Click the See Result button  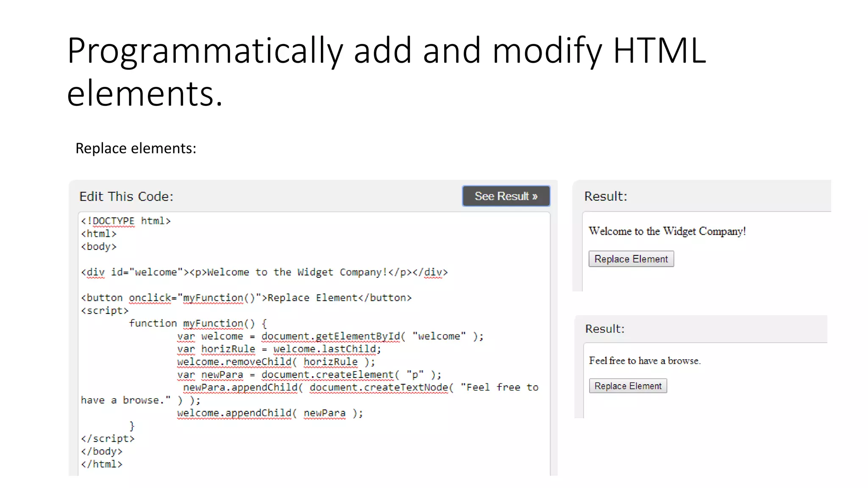coord(506,196)
